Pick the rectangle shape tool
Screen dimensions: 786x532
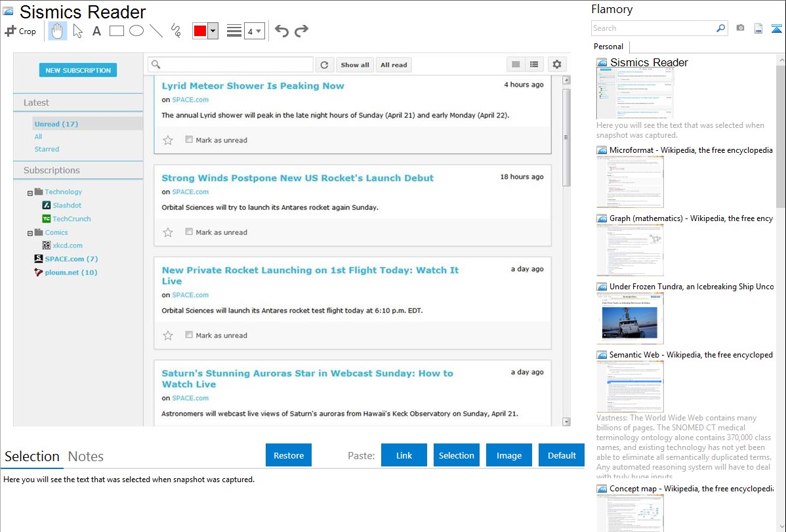tap(117, 31)
